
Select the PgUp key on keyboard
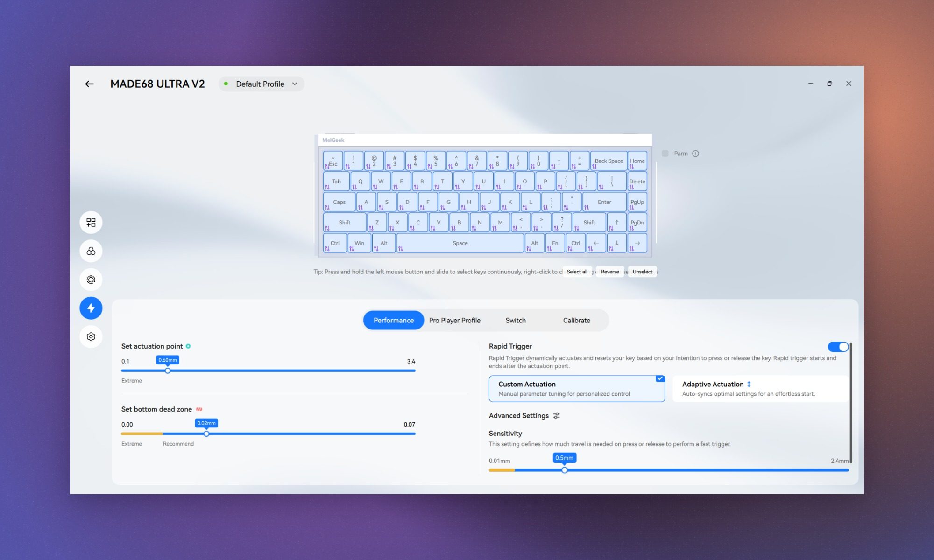pyautogui.click(x=637, y=202)
